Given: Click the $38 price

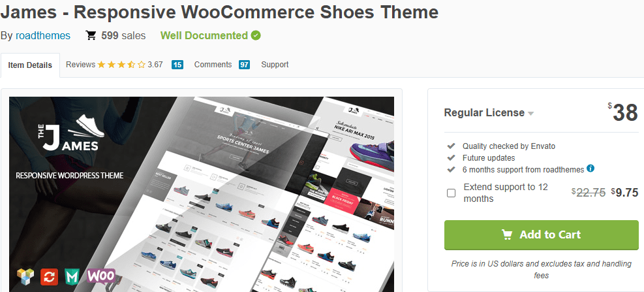Looking at the screenshot, I should click(x=623, y=113).
